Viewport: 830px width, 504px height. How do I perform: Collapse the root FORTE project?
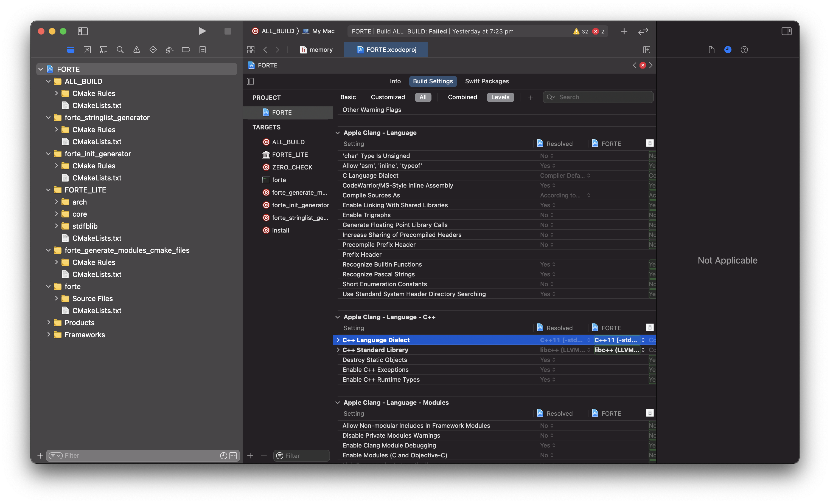click(41, 69)
